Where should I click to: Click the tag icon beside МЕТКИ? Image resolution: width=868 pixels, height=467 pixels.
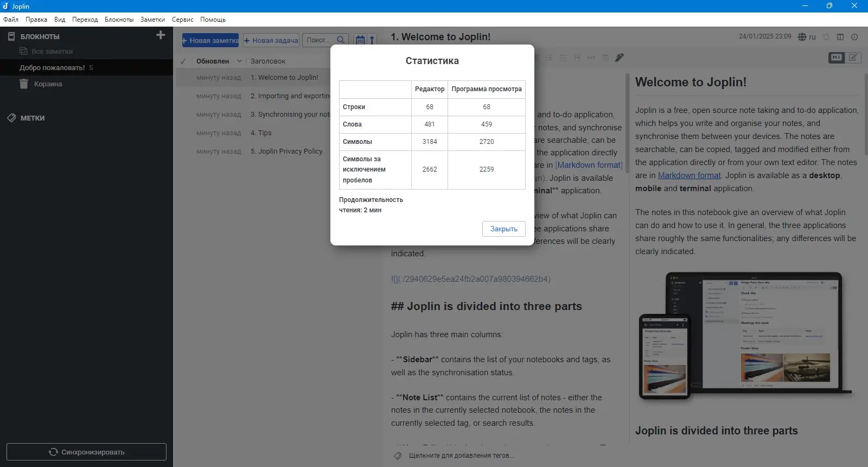(x=11, y=118)
